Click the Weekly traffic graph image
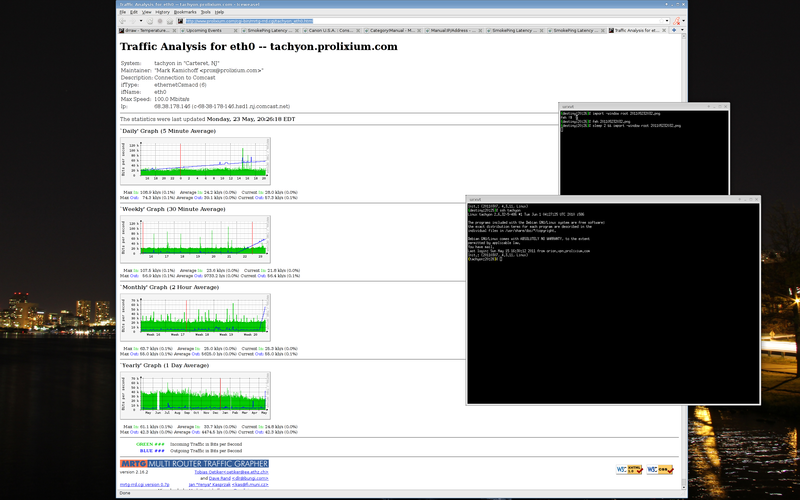This screenshot has width=800, height=500. pyautogui.click(x=195, y=239)
